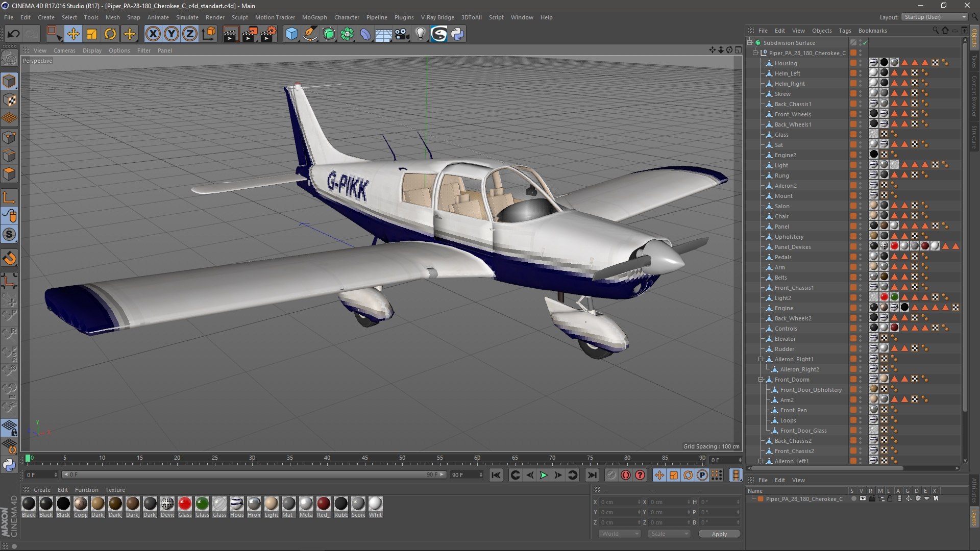Open Edit Render Settings icon
This screenshot has width=980, height=551.
[x=268, y=34]
